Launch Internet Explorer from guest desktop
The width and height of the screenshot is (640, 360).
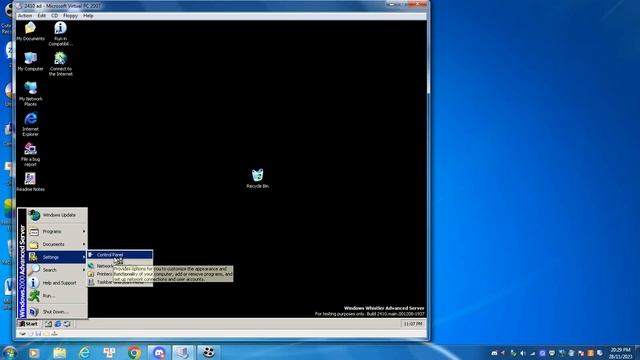[x=30, y=124]
